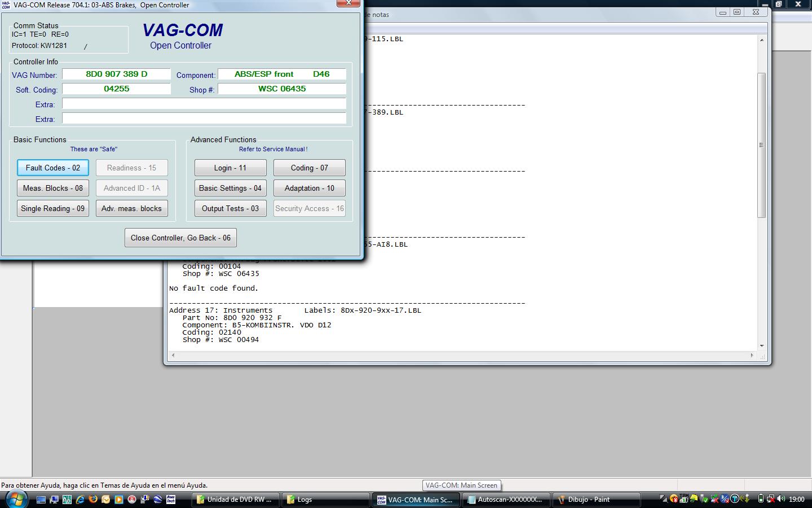Open the switch-windows quick launch icon
This screenshot has height=508, width=812.
(x=54, y=500)
